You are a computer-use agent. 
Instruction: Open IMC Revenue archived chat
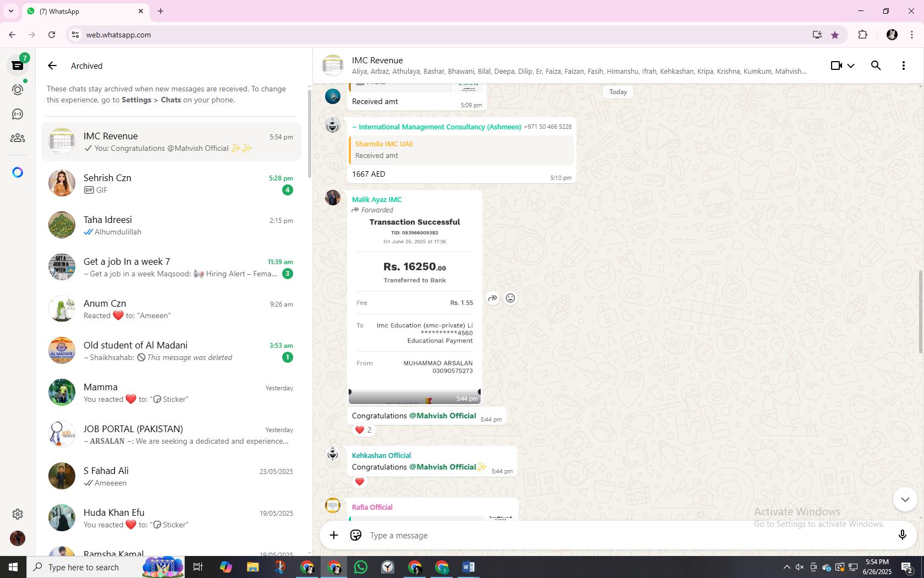coord(171,141)
